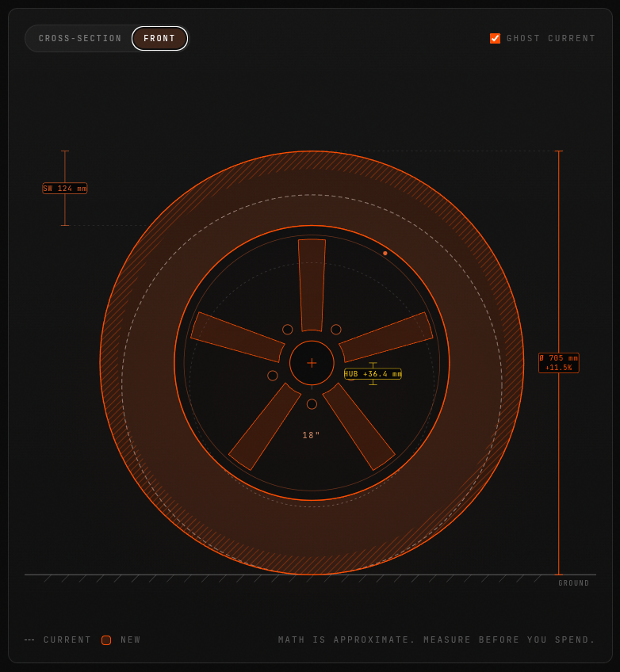Viewport: 620px width, 672px height.
Task: Uncheck the Ghost Current checkbox
Action: click(495, 39)
